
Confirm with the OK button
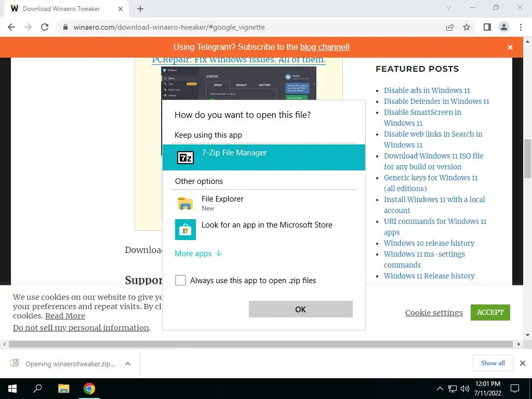pos(301,309)
